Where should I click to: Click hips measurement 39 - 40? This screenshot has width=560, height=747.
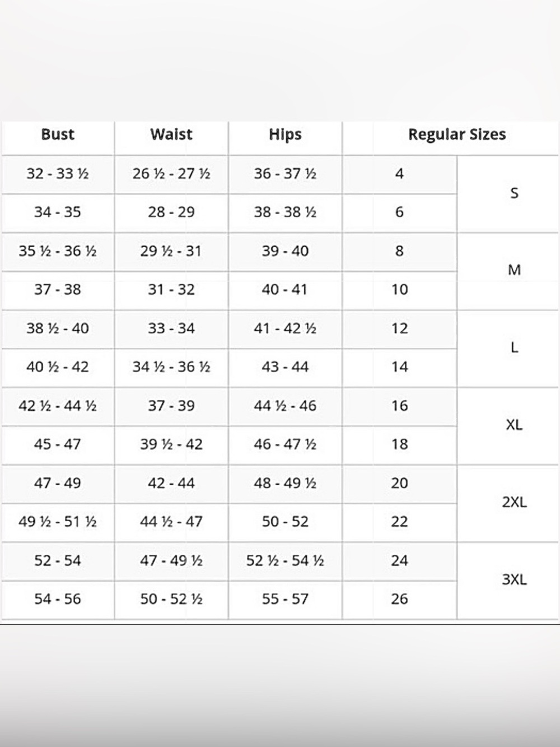point(285,251)
